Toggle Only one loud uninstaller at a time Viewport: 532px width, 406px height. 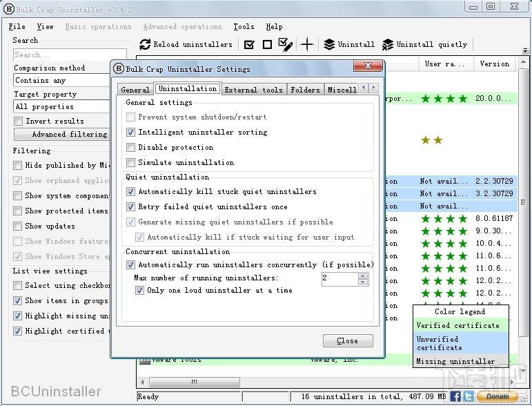click(x=139, y=290)
